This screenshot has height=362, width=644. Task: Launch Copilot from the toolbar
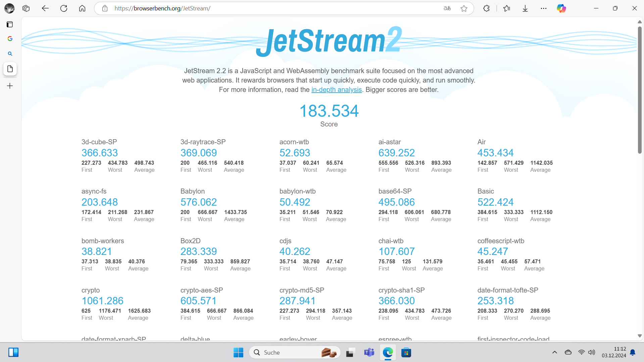(561, 8)
